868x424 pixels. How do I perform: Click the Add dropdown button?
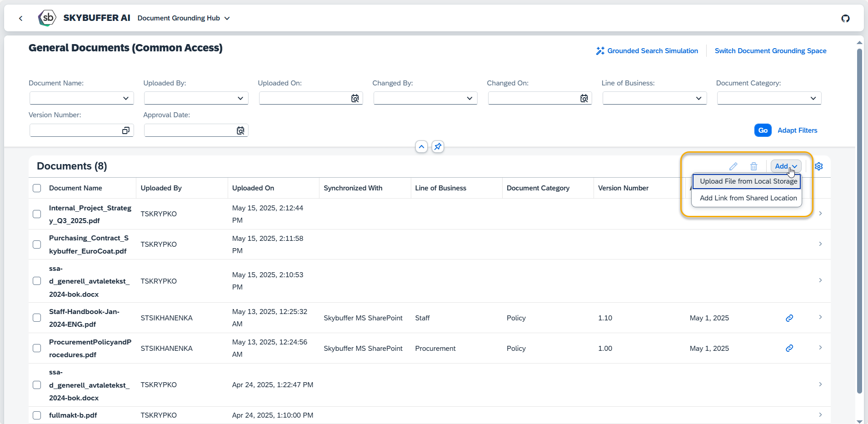786,166
